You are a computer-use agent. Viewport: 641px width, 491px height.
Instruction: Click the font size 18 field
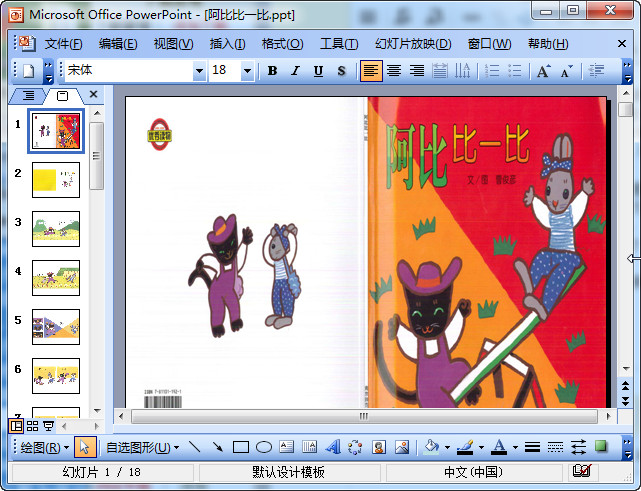click(x=225, y=71)
